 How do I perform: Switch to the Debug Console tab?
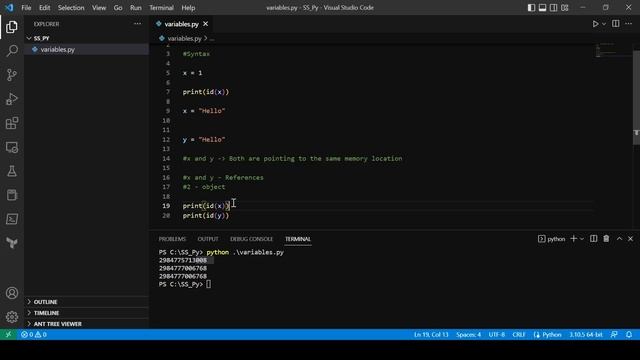[x=251, y=239]
